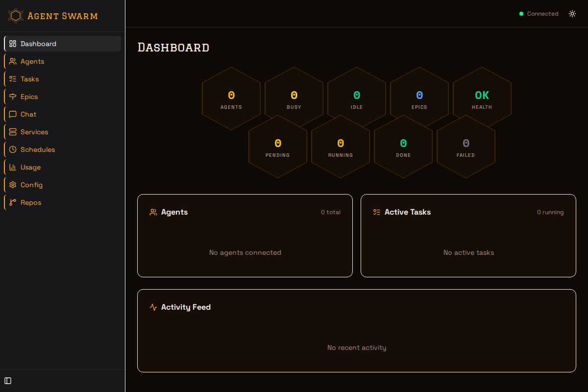This screenshot has height=392, width=588.
Task: Click the Failed counter hexagon
Action: click(465, 146)
